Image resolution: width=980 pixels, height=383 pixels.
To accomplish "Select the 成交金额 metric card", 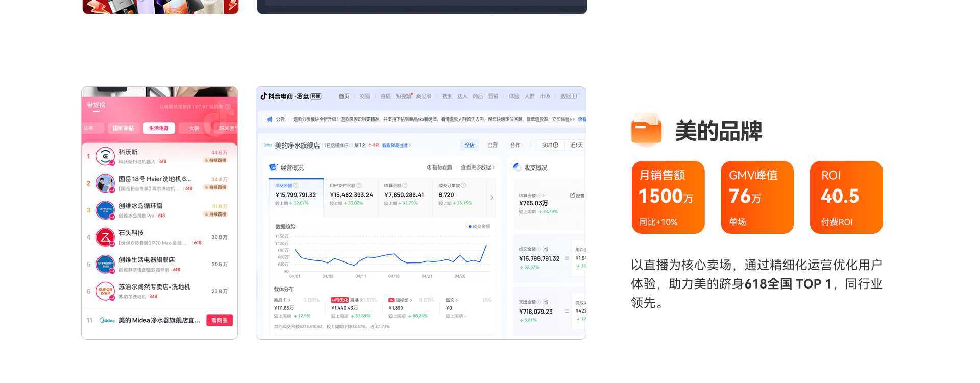I will [x=296, y=197].
